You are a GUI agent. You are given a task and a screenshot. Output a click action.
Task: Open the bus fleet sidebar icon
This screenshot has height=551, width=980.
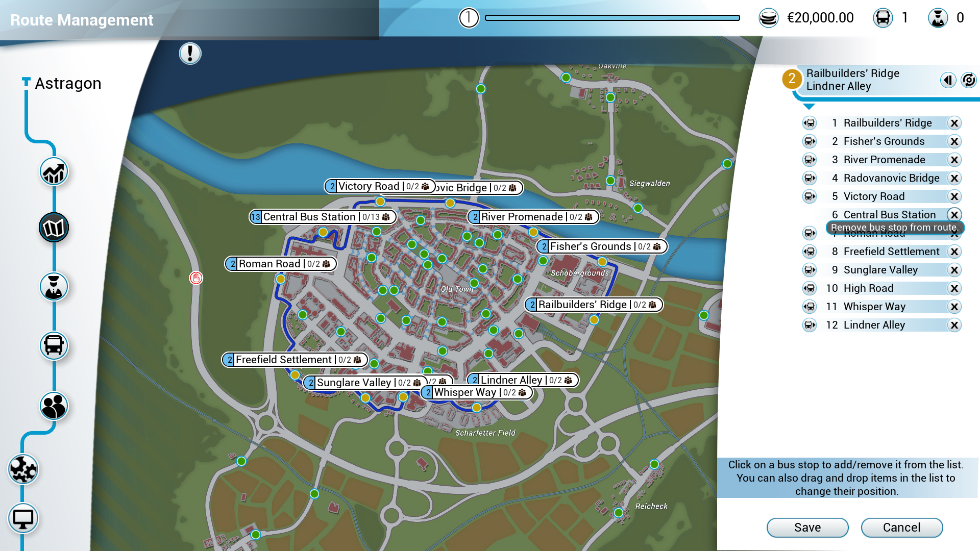[54, 346]
